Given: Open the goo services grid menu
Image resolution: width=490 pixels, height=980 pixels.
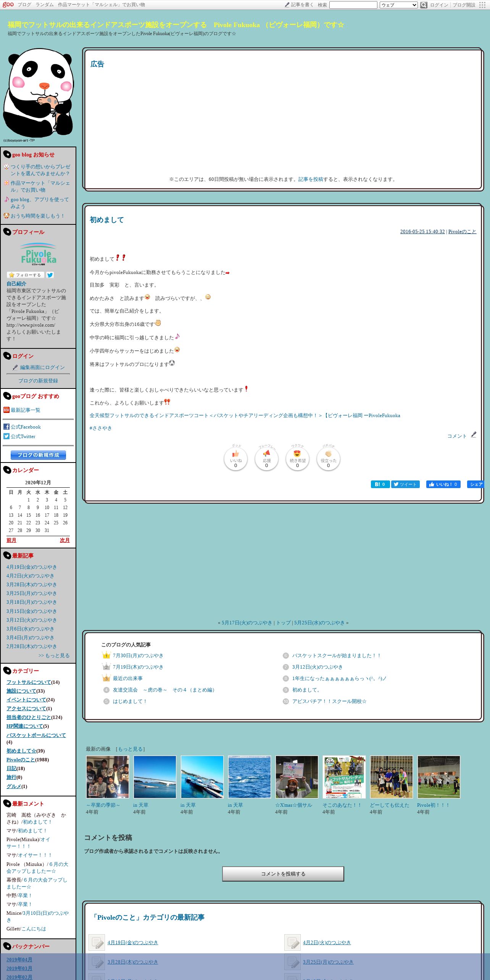Looking at the screenshot, I should click(x=482, y=5).
